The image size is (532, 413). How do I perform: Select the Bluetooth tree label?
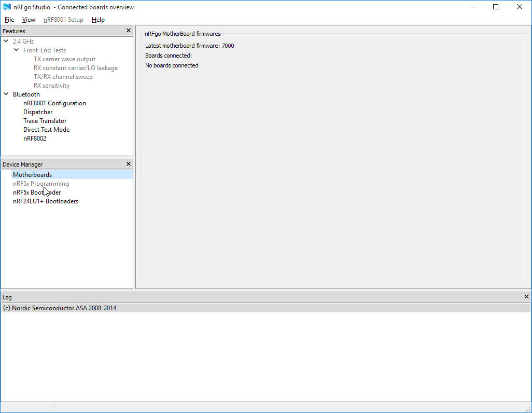pos(26,94)
